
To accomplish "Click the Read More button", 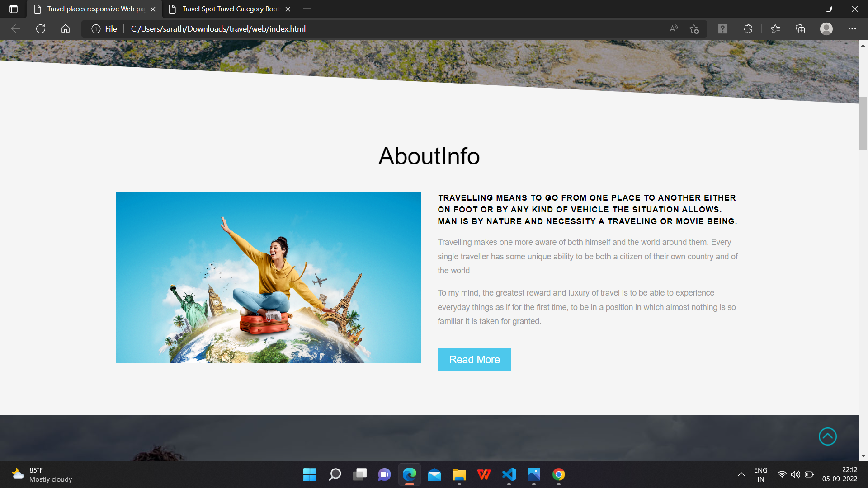I will click(x=474, y=360).
